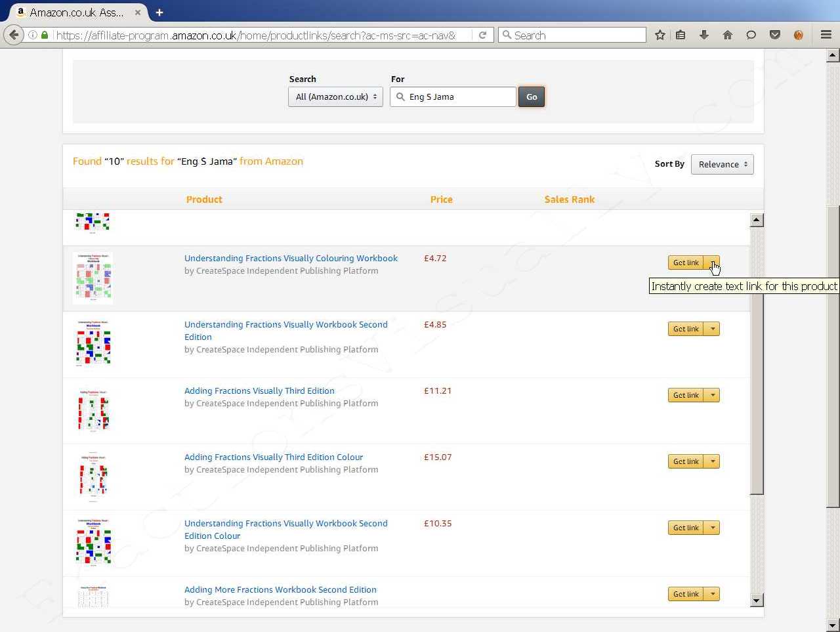Get link for the £10.35 Second Edition Colour
This screenshot has height=632, width=840.
[686, 528]
